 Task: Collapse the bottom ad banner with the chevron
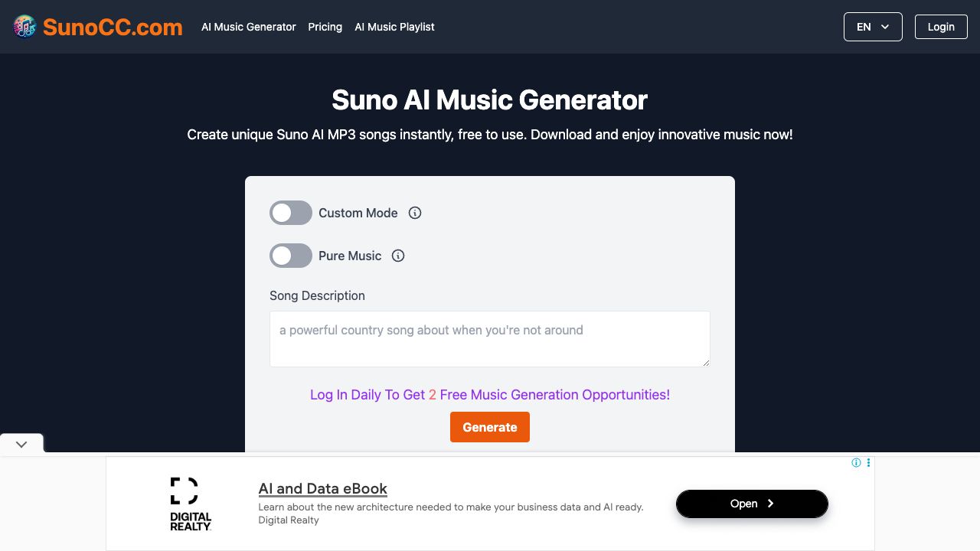21,444
